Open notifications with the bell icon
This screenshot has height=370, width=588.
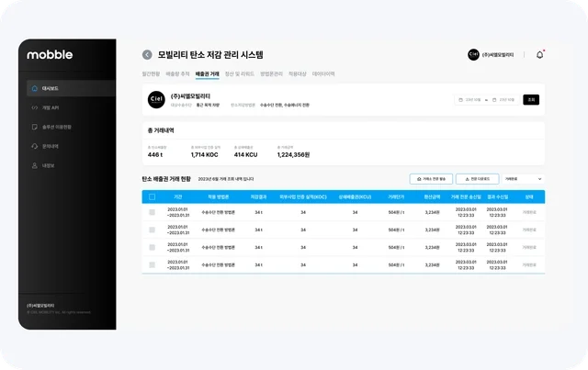[539, 55]
